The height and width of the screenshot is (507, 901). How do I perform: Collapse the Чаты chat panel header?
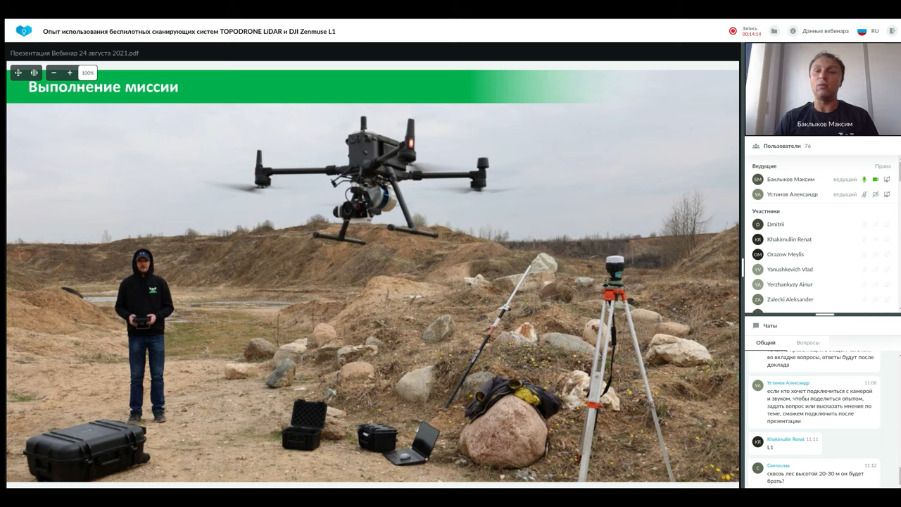click(x=770, y=325)
